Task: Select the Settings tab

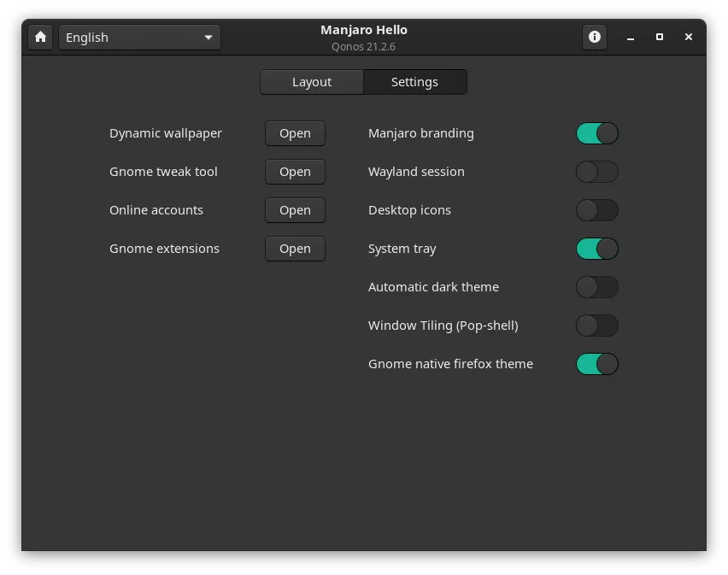Action: [414, 82]
